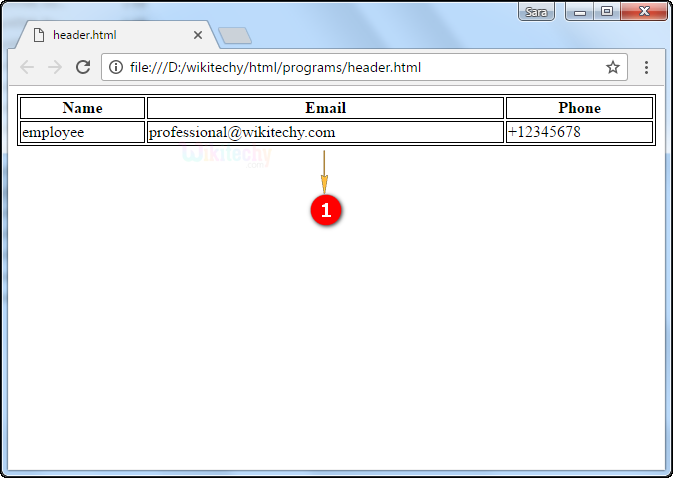Click the Forward navigation arrow
673x478 pixels.
click(x=55, y=67)
